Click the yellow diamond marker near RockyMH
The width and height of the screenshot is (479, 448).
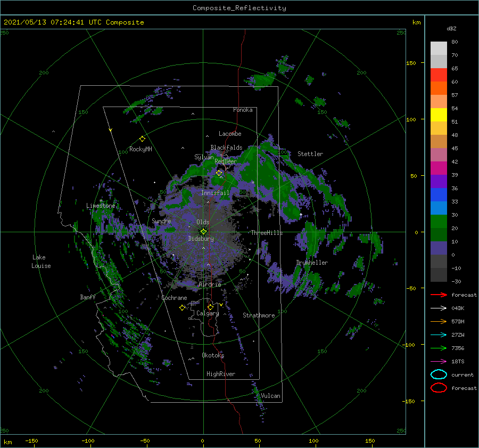[x=142, y=139]
